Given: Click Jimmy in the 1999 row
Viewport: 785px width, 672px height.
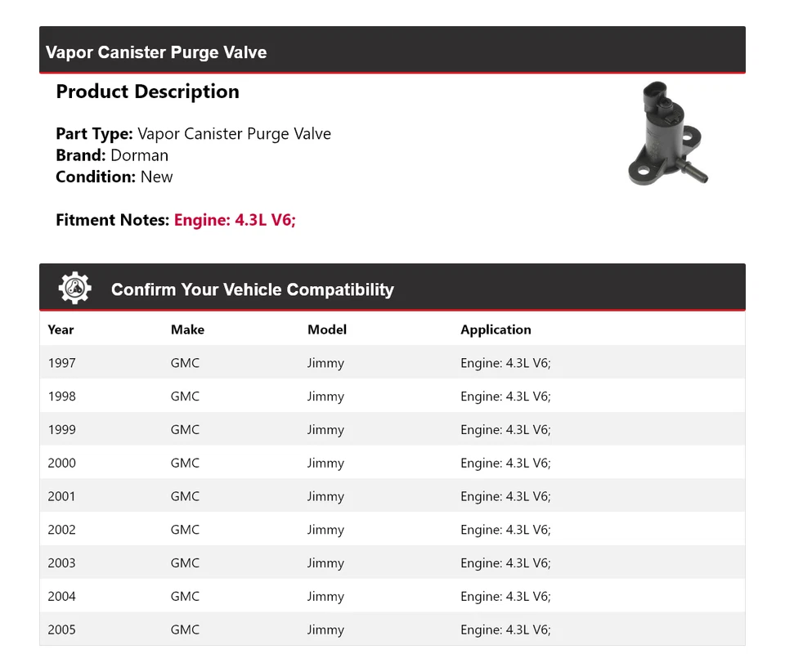Looking at the screenshot, I should [x=325, y=430].
